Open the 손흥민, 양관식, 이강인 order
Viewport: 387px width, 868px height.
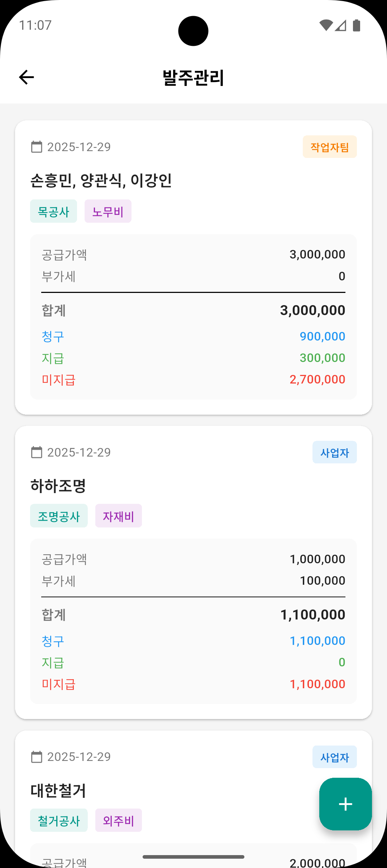coord(101,180)
